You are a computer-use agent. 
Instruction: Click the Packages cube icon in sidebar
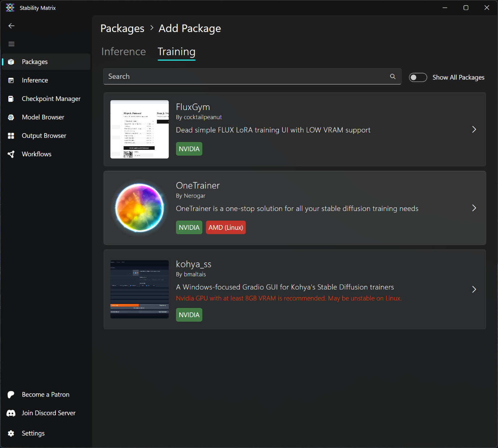pyautogui.click(x=11, y=62)
